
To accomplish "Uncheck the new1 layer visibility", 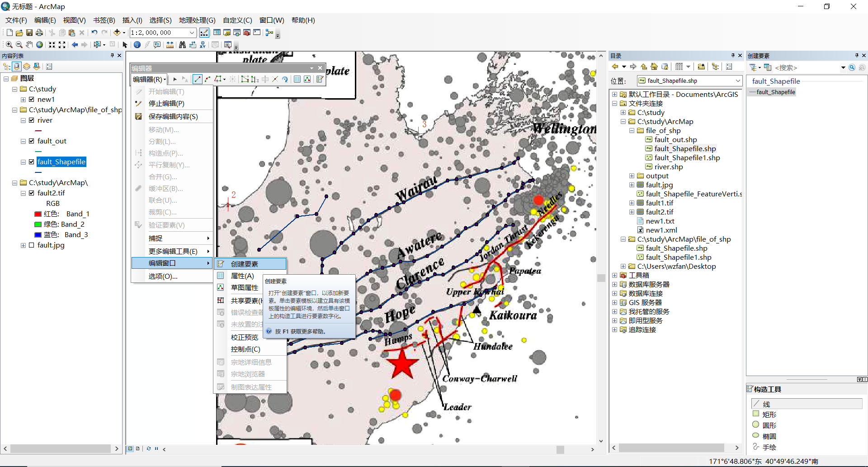I will point(32,100).
